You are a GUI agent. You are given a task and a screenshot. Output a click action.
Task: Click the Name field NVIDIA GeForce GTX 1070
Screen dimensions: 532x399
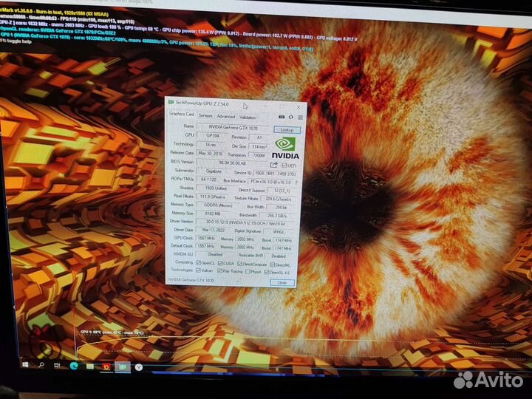pyautogui.click(x=233, y=128)
